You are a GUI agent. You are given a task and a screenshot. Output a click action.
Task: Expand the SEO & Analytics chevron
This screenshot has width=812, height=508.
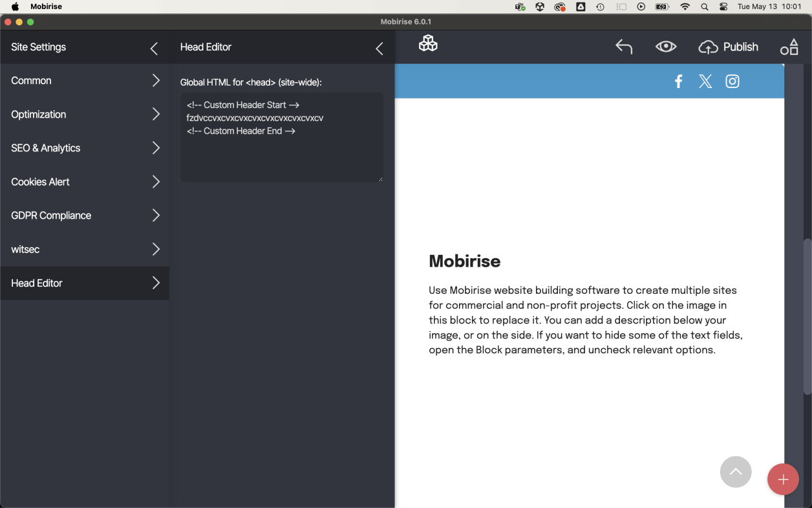[156, 148]
